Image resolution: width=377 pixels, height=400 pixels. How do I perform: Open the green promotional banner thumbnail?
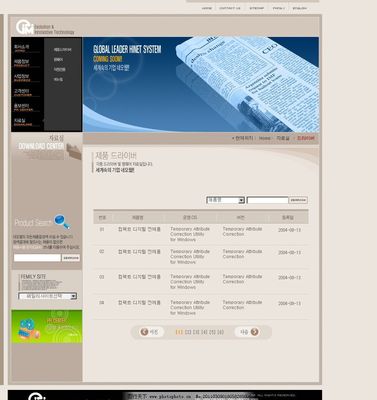(47, 327)
